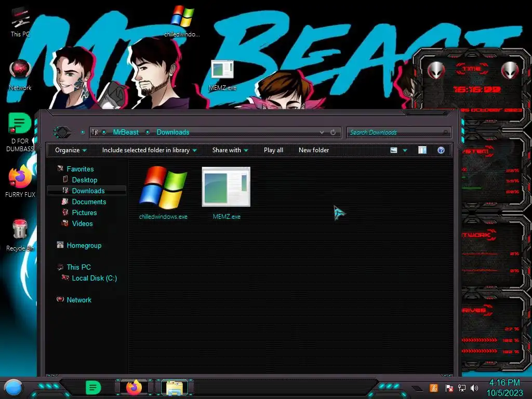Click the New folder button
This screenshot has width=532, height=399.
pyautogui.click(x=314, y=150)
